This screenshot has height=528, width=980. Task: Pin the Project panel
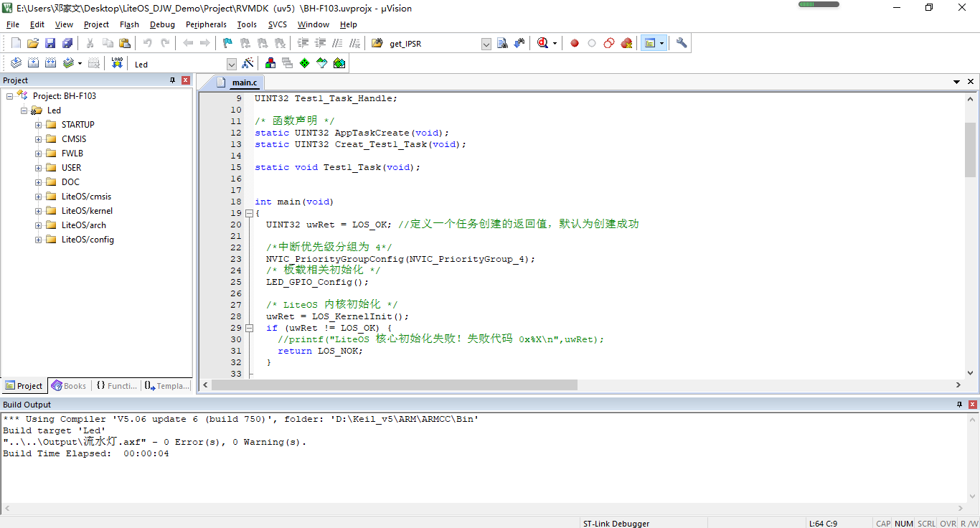172,80
